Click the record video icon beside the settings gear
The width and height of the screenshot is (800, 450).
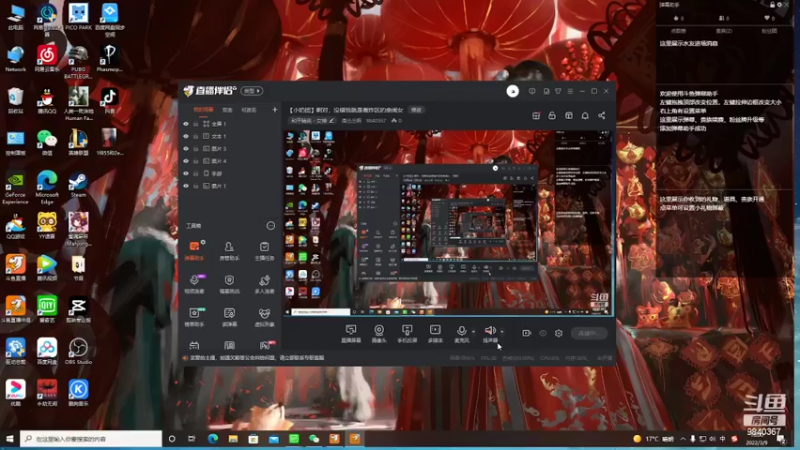click(x=527, y=333)
